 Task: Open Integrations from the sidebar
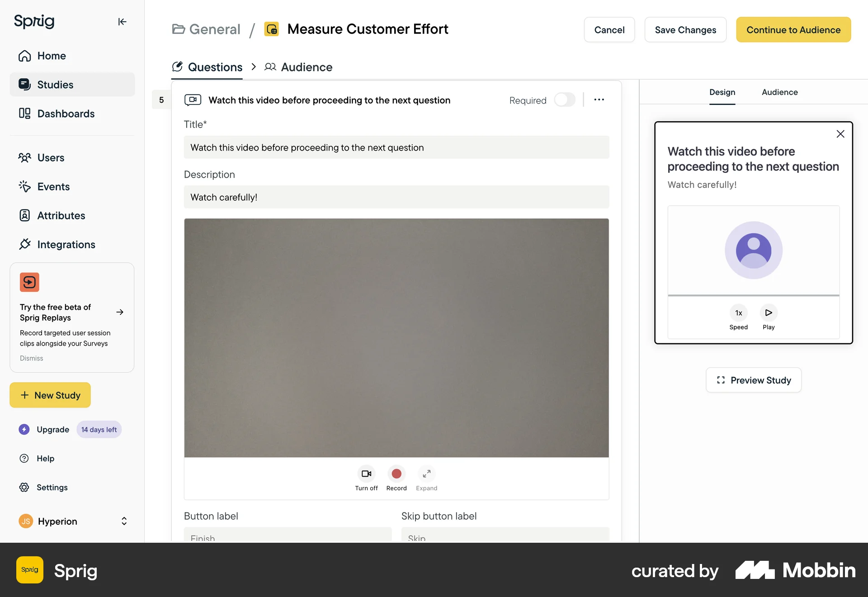66,245
